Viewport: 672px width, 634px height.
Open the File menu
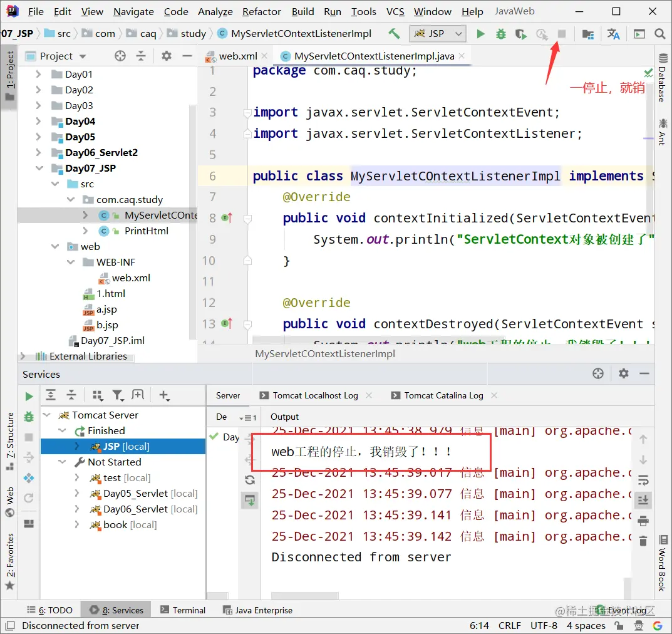(x=36, y=11)
